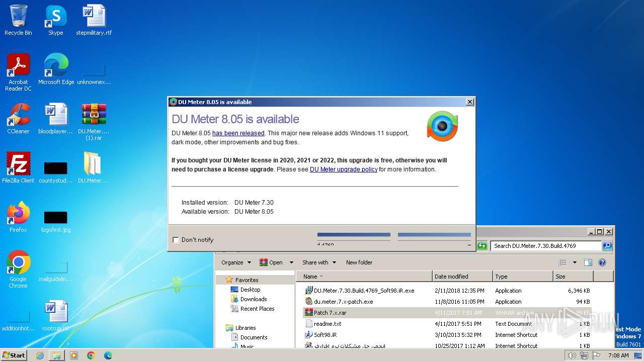
Task: Open the Organize dropdown menu
Action: pyautogui.click(x=236, y=262)
